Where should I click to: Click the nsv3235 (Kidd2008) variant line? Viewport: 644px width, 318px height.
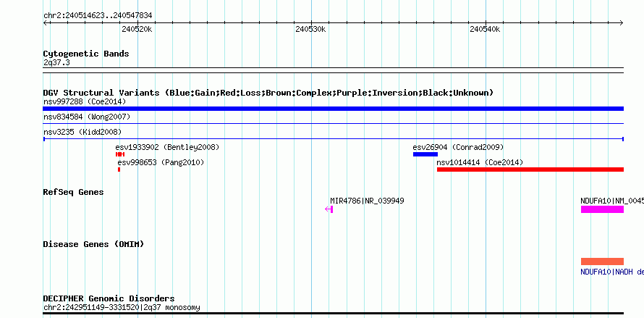(x=333, y=139)
